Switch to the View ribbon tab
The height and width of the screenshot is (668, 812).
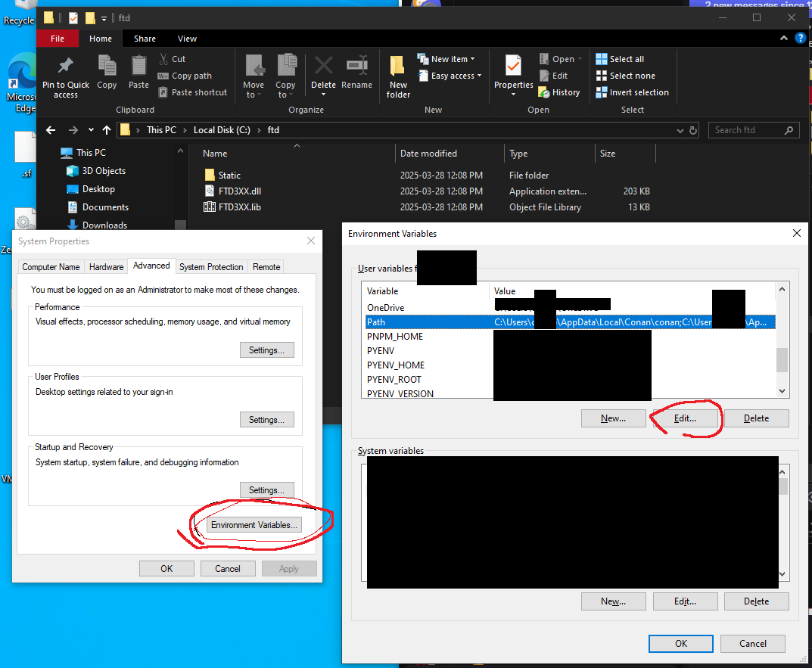coord(187,39)
